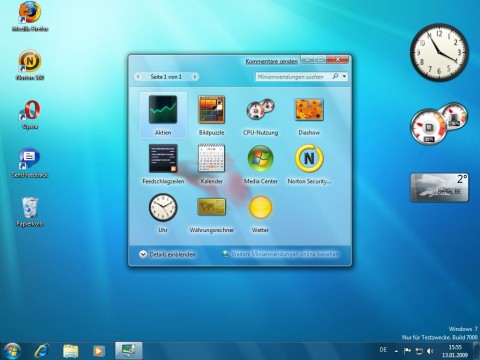Open the Opera desktop shortcut
This screenshot has width=480, height=360.
pos(30,114)
